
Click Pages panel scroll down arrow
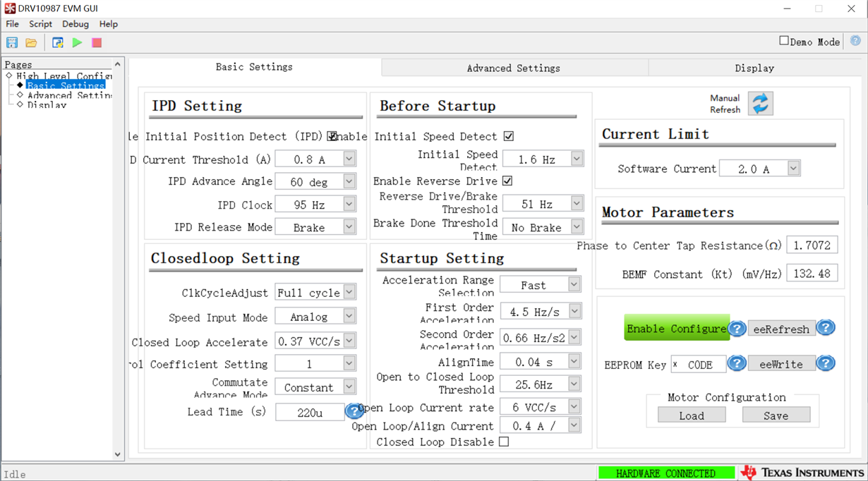117,455
